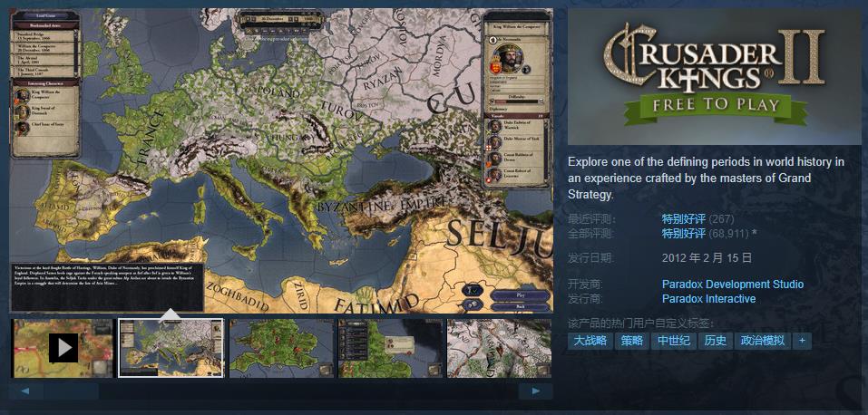Select the highlighted Europe map screenshot thumbnail
Screen dimensions: 868x415
click(x=171, y=348)
